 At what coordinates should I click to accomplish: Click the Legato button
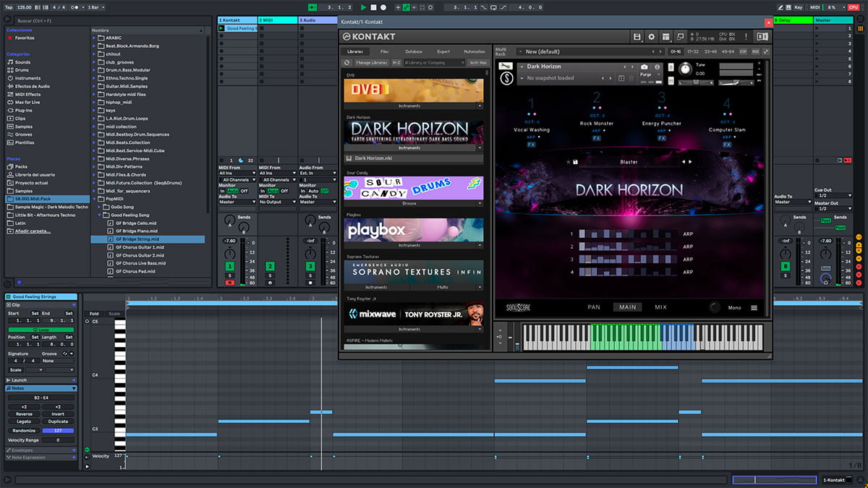coord(24,421)
